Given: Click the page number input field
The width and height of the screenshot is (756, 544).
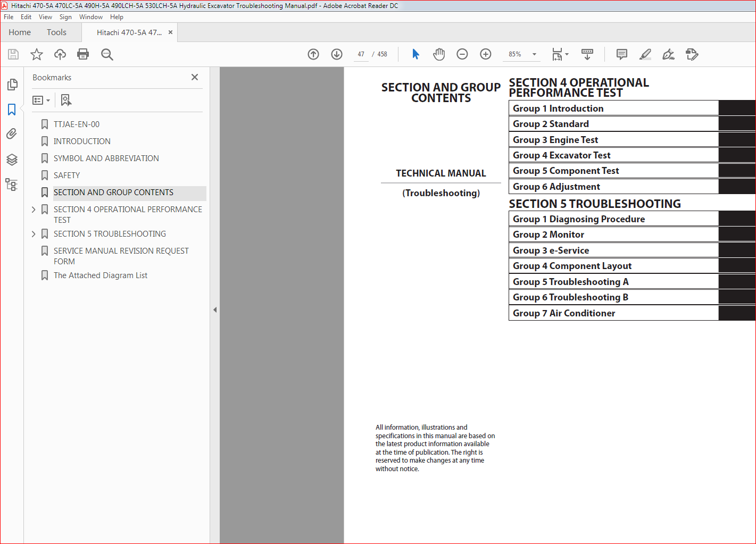Looking at the screenshot, I should [361, 54].
